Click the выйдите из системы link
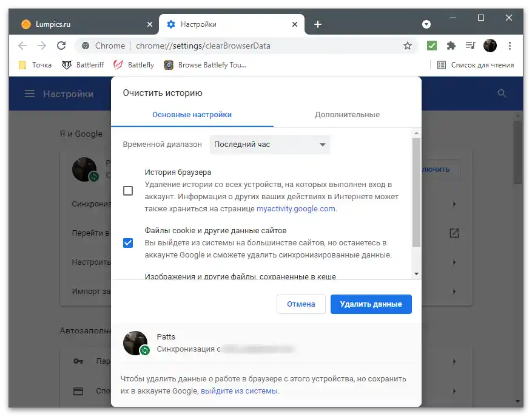532x416 pixels. pyautogui.click(x=239, y=391)
